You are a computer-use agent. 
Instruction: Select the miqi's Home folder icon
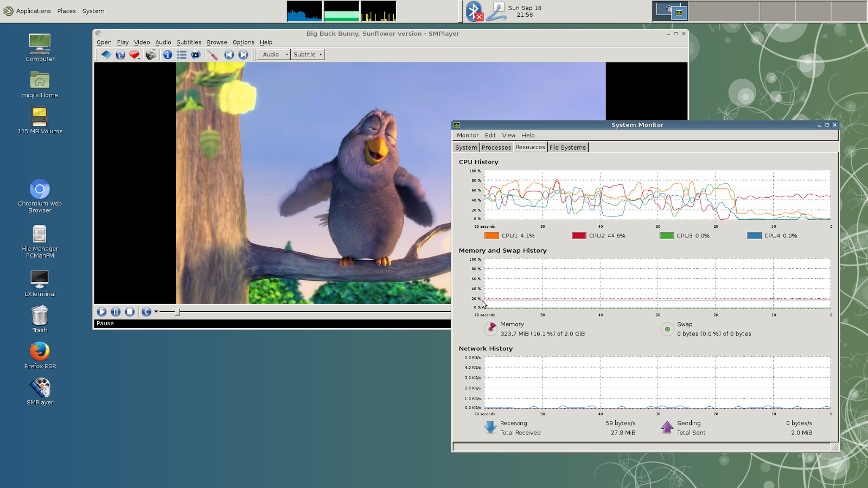pyautogui.click(x=40, y=84)
